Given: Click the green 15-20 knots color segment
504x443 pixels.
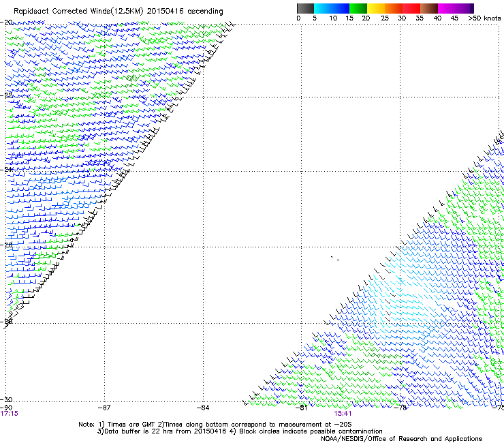Looking at the screenshot, I should (x=358, y=8).
